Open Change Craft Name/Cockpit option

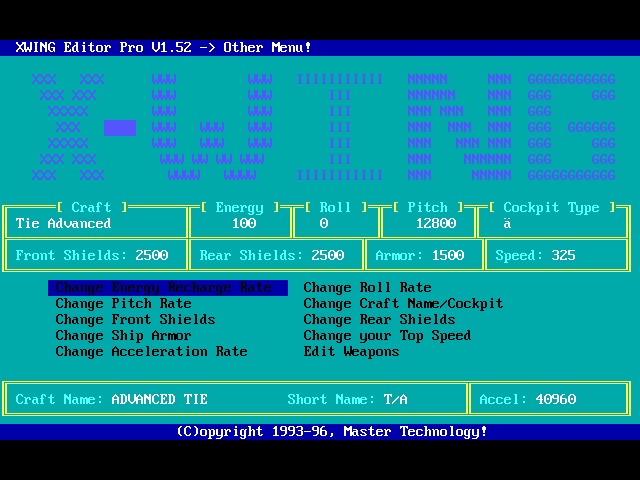click(x=403, y=304)
